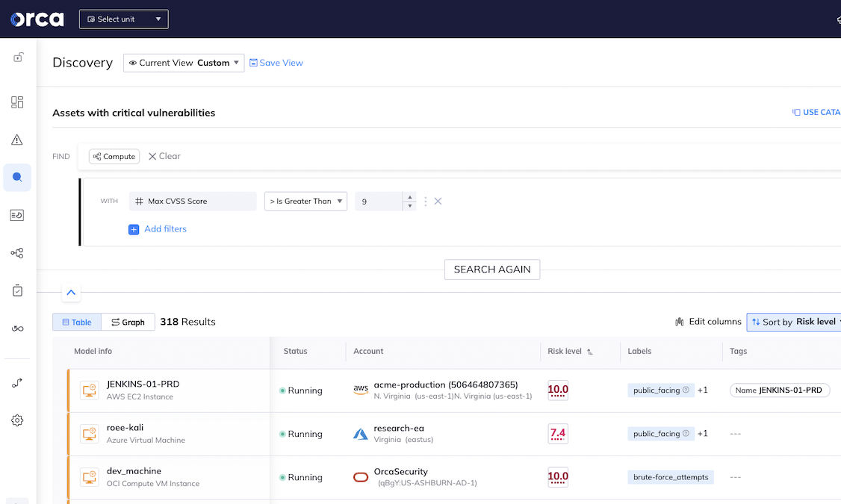The image size is (841, 504).
Task: Click the info icon beside JENKINS public_facing label
Action: tap(686, 391)
